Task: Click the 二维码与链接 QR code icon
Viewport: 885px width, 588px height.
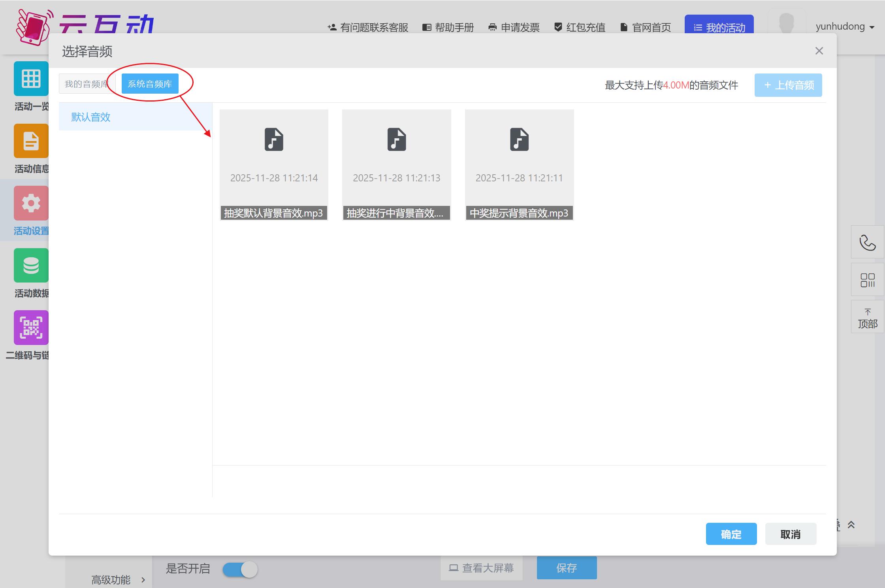Action: [31, 327]
